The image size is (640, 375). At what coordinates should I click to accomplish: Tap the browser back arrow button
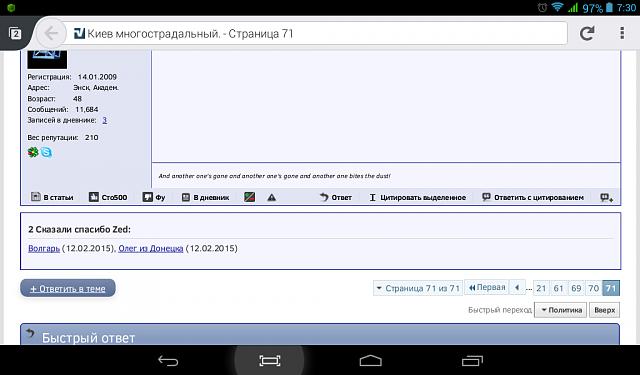click(x=51, y=33)
